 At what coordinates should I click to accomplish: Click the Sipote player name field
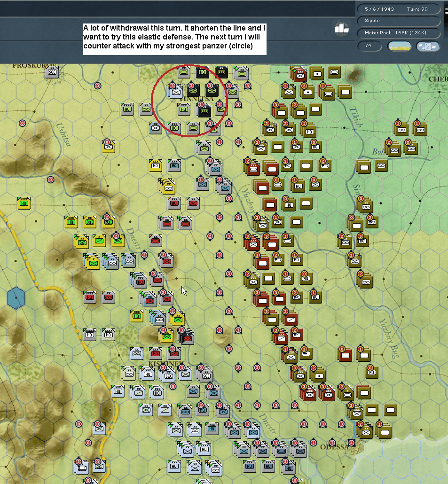coord(398,21)
